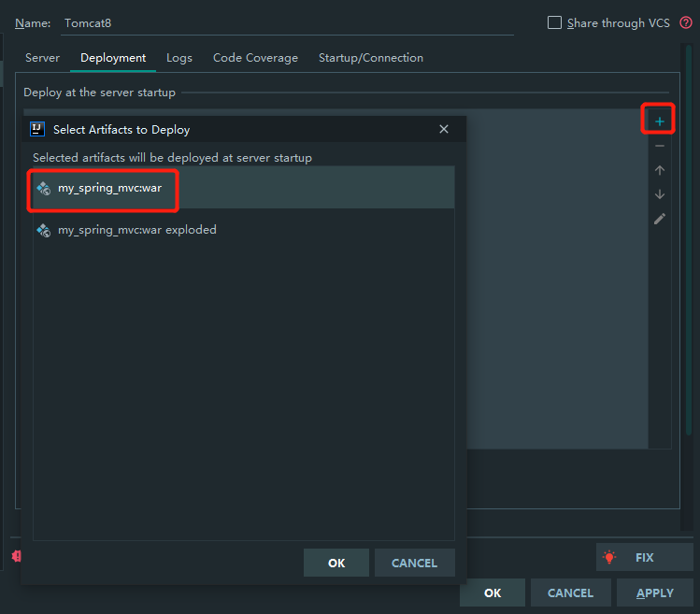Click the pencil edit artifact icon

pos(660,219)
